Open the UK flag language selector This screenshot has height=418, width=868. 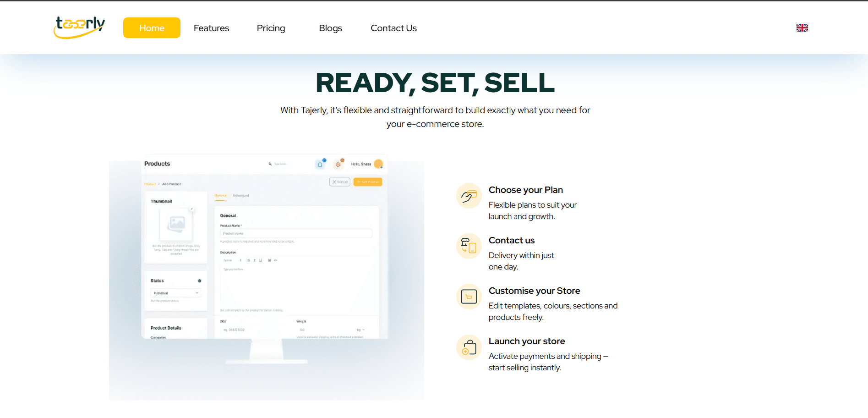coord(802,28)
